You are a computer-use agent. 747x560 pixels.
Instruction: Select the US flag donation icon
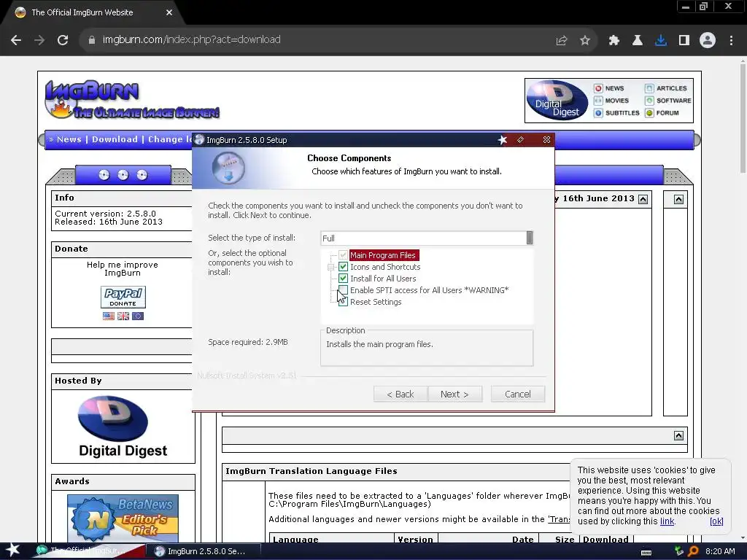click(x=109, y=316)
